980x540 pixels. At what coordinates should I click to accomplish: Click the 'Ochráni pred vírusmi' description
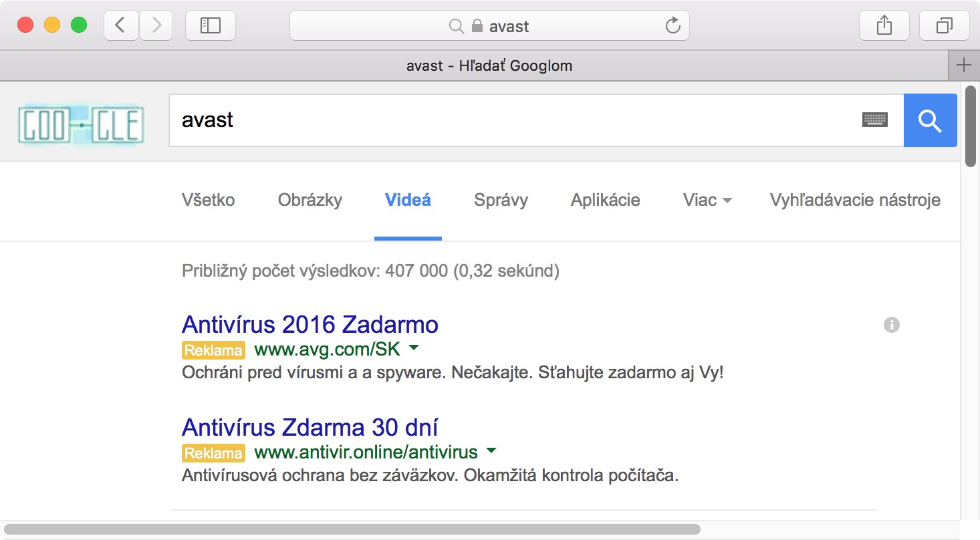pyautogui.click(x=453, y=372)
